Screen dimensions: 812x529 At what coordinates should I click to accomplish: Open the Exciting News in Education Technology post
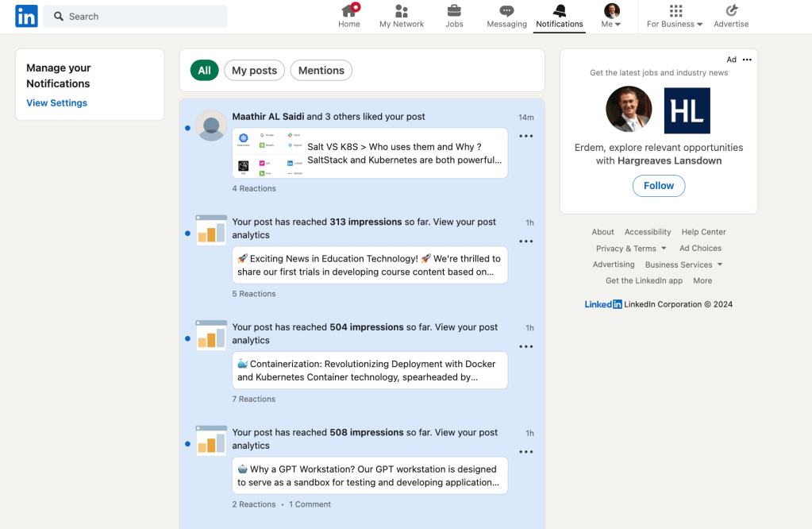[370, 265]
